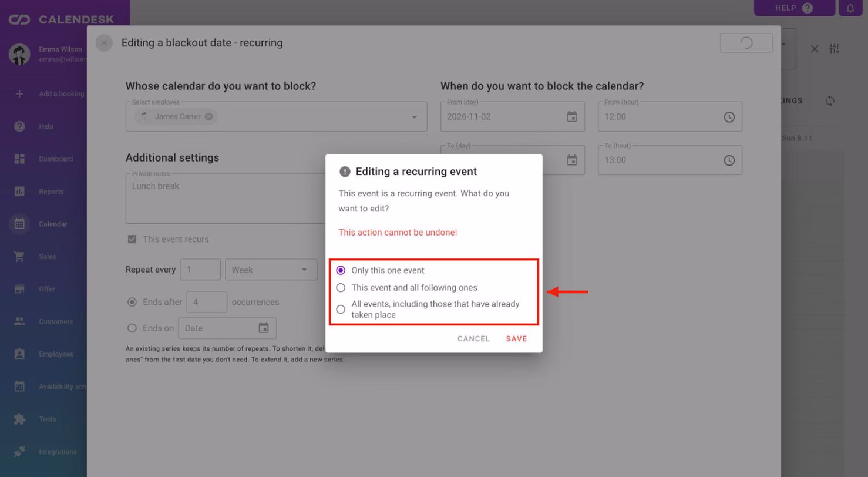Go to Dashboard via its sidebar icon
The height and width of the screenshot is (477, 868).
pos(19,159)
